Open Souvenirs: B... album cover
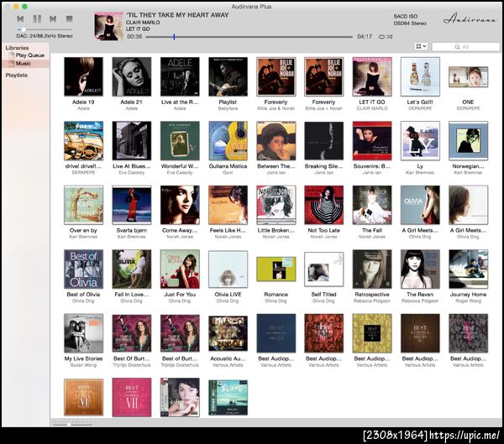Image resolution: width=504 pixels, height=444 pixels. tap(372, 141)
